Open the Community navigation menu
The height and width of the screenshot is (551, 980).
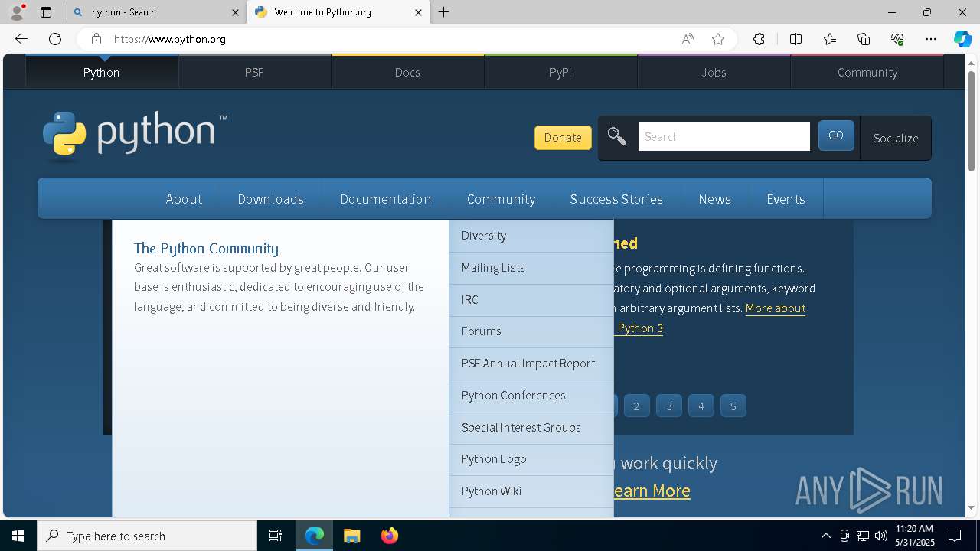pyautogui.click(x=501, y=199)
